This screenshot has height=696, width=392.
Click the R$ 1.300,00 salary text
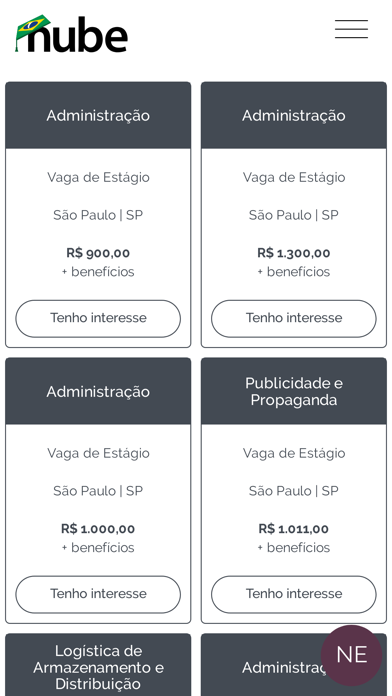point(293,253)
